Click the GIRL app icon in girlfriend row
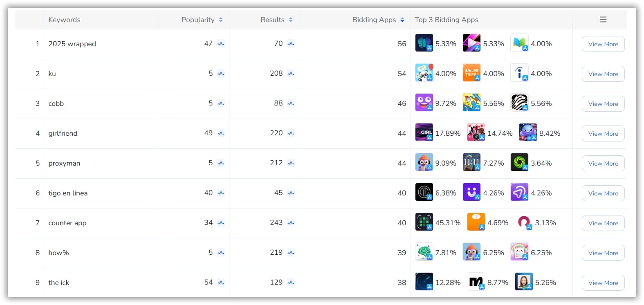This screenshot has width=644, height=305. (424, 133)
